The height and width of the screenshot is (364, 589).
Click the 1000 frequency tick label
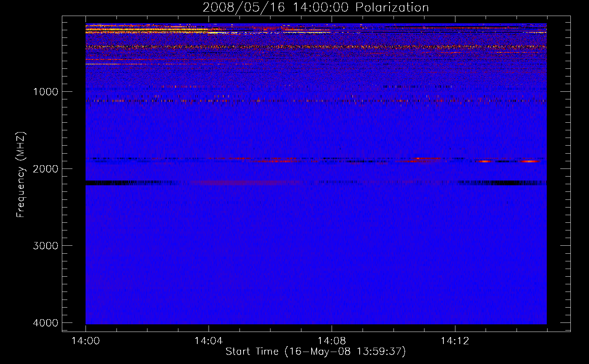pos(46,92)
